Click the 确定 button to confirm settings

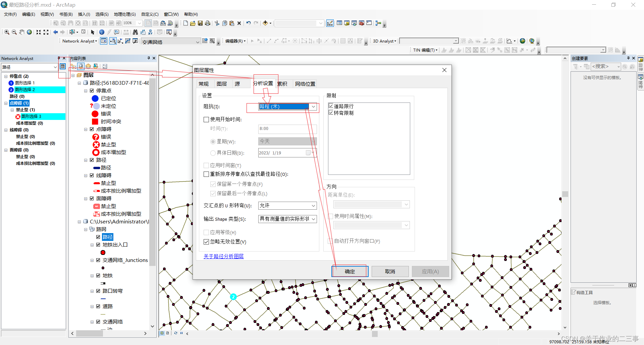click(x=350, y=271)
